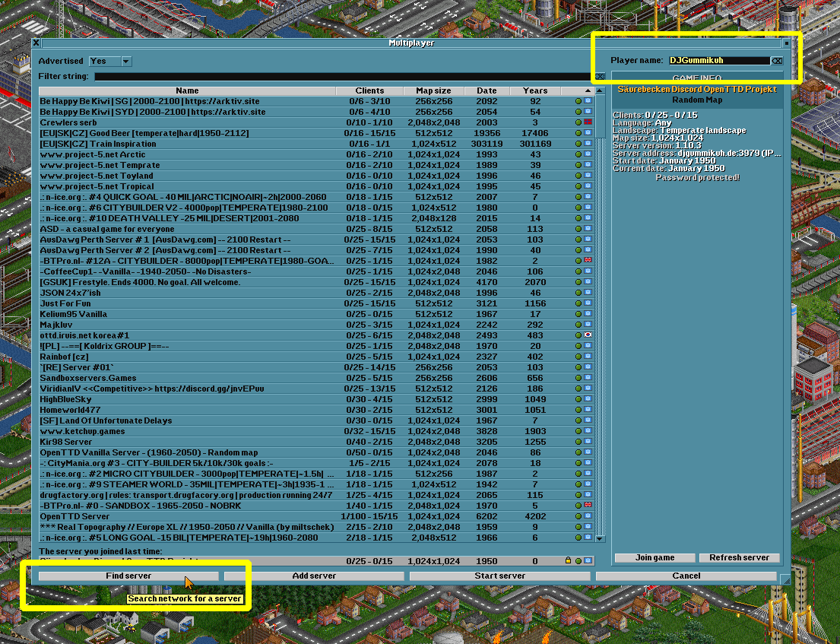Select the 'AusDawg Perth Server # 1' row

point(316,240)
